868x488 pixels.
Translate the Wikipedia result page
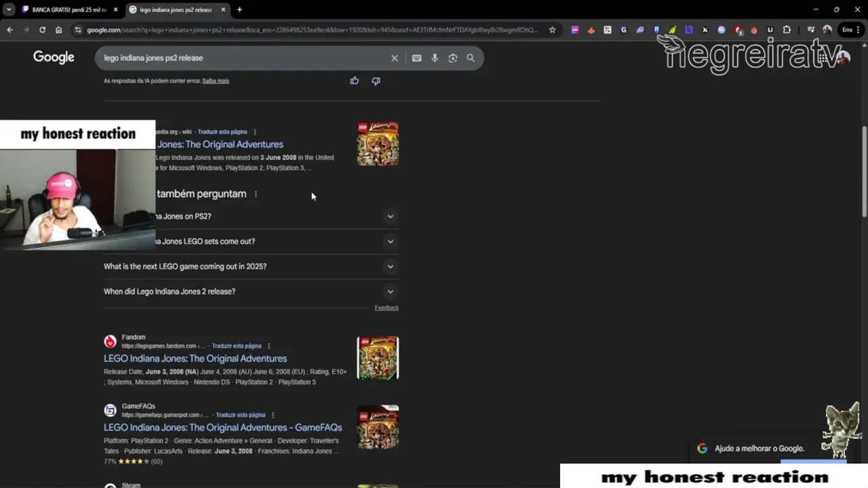(x=222, y=131)
